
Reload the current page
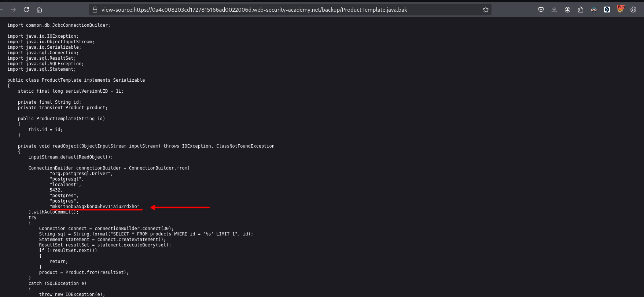point(26,10)
